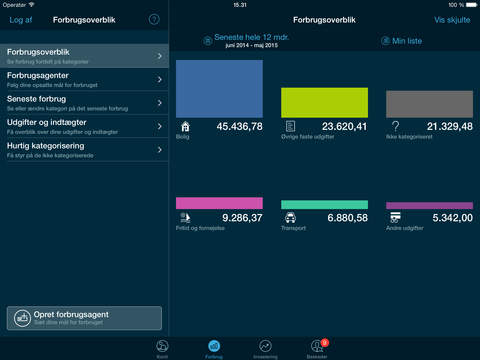This screenshot has height=360, width=480.
Task: Tap the Transport car icon
Action: pos(290,218)
